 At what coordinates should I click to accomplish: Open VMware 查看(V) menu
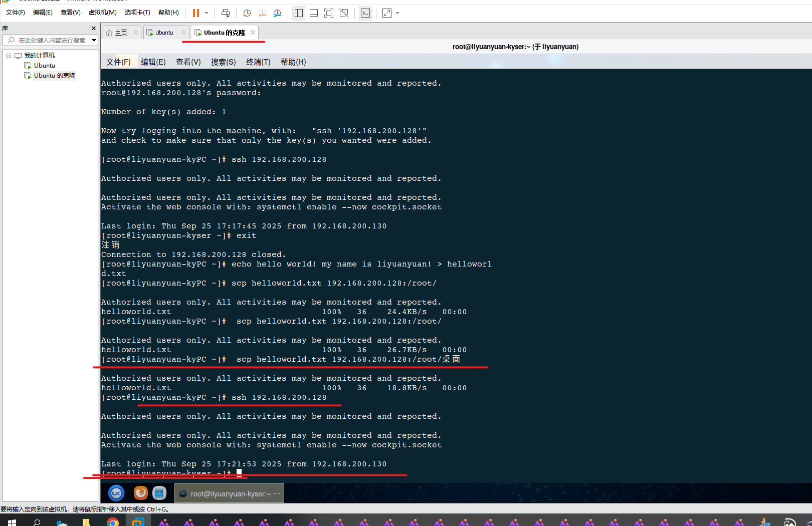(x=71, y=13)
